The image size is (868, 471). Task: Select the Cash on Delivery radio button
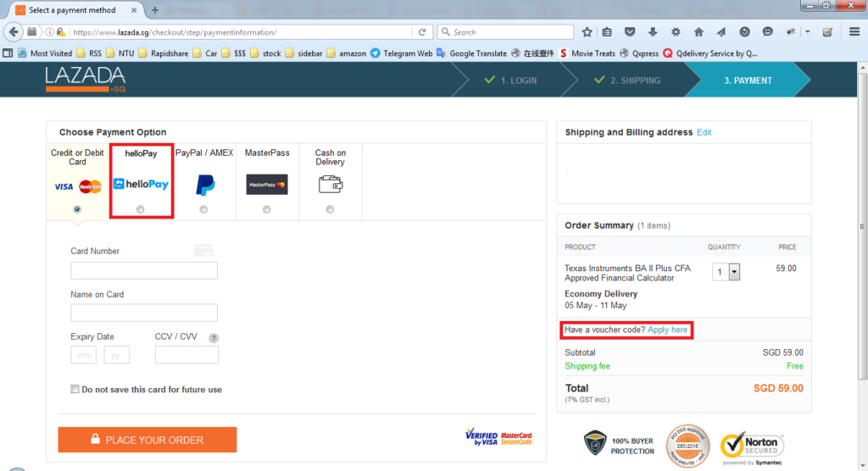(330, 209)
